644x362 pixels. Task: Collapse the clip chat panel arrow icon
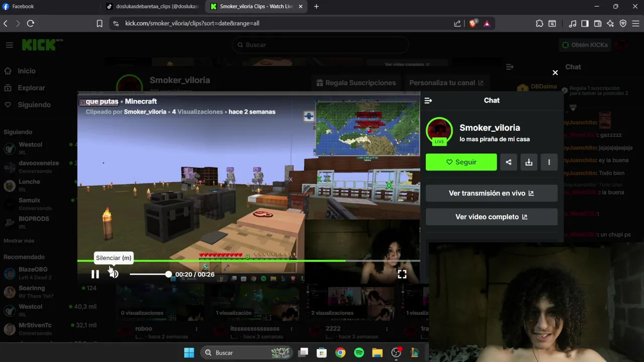point(428,101)
